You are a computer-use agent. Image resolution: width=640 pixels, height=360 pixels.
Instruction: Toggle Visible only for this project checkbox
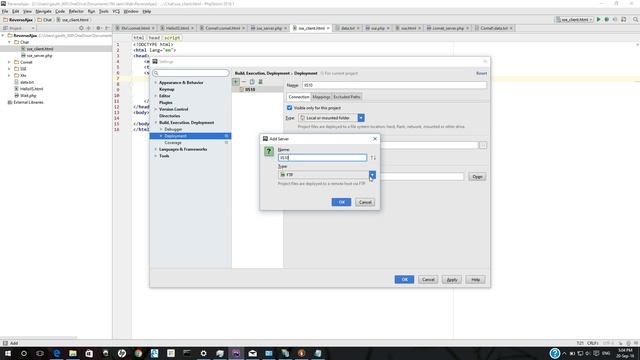click(x=289, y=108)
